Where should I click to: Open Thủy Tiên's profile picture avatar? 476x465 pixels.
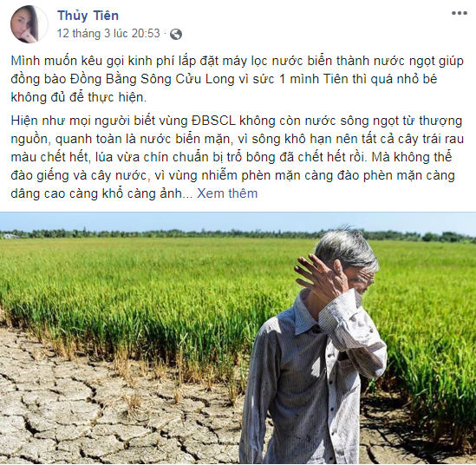29,24
